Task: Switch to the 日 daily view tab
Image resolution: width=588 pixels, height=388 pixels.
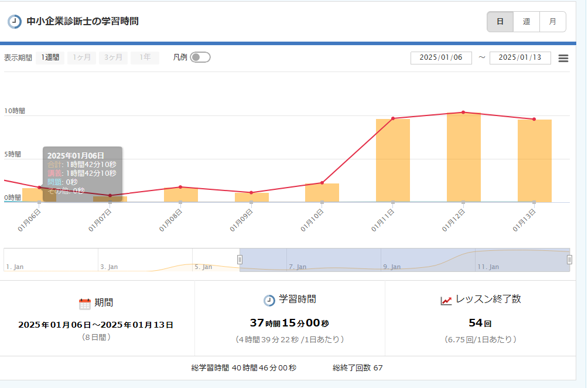Action: point(500,22)
